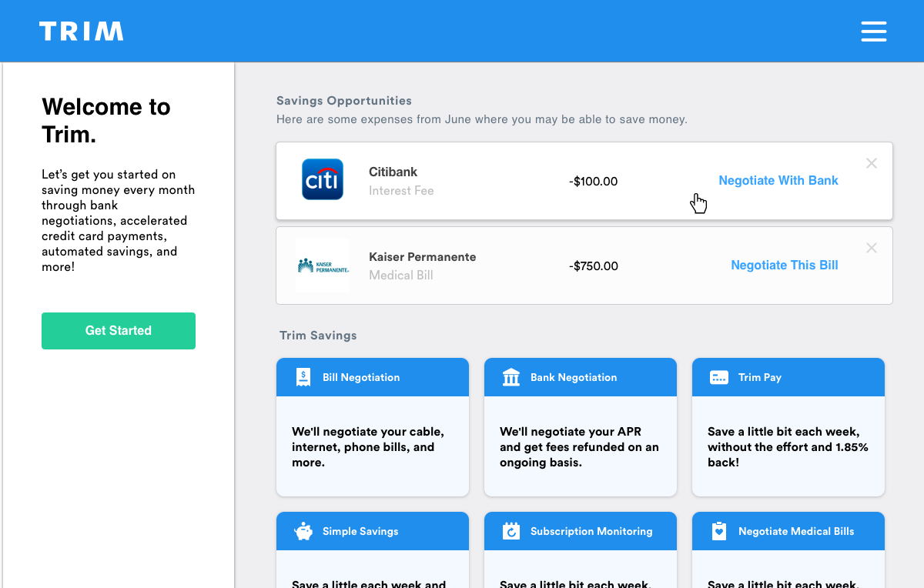Click the Kaiser Permanente name text
924x588 pixels.
pyautogui.click(x=423, y=257)
